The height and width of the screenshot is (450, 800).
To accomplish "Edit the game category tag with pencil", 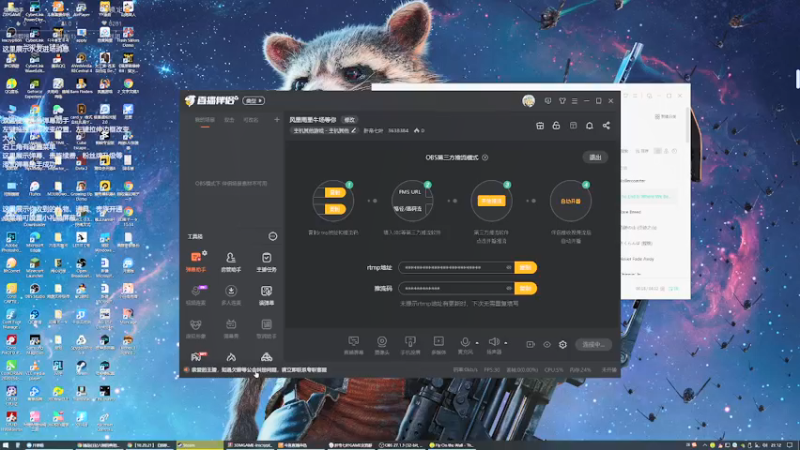I will coord(354,131).
